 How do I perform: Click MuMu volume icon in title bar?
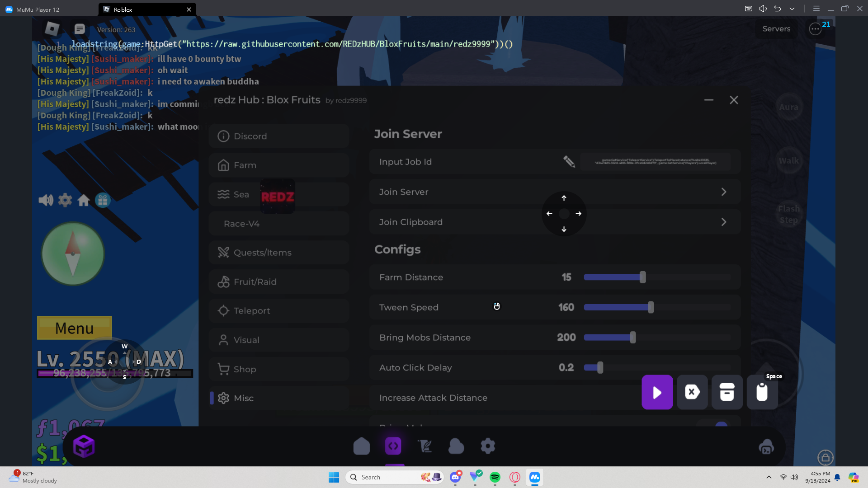pos(763,9)
